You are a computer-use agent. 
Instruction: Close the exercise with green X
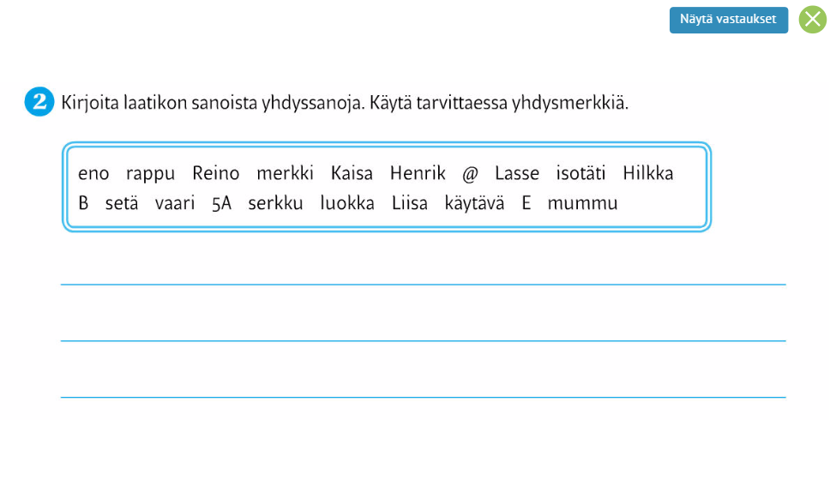point(812,20)
